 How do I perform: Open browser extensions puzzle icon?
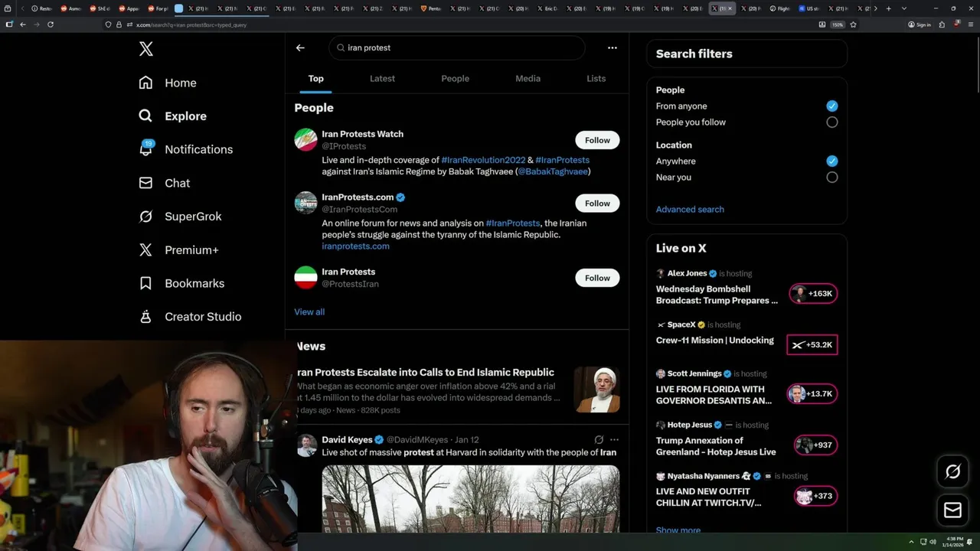[942, 24]
